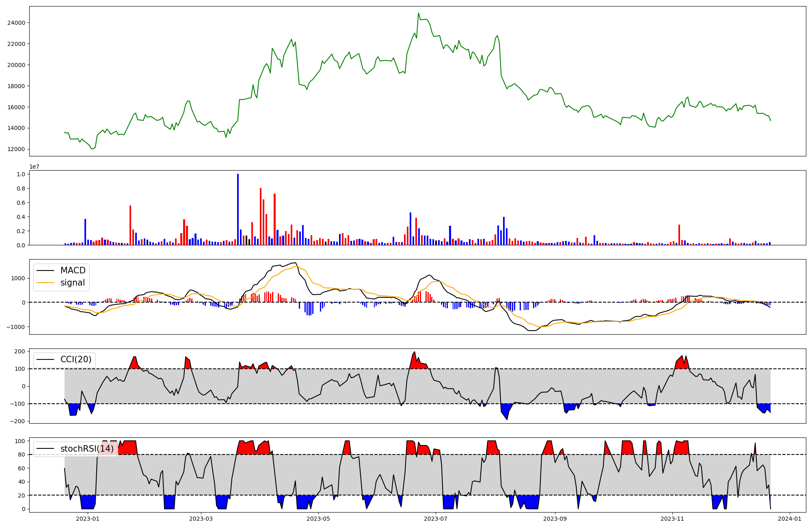Click the 2024-01 date tick label
Image resolution: width=812 pixels, height=528 pixels.
[x=790, y=519]
